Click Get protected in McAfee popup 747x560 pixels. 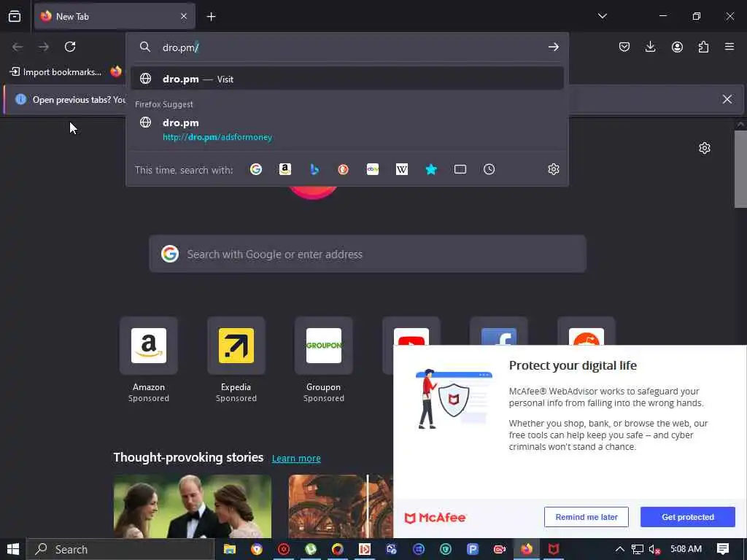click(x=687, y=517)
